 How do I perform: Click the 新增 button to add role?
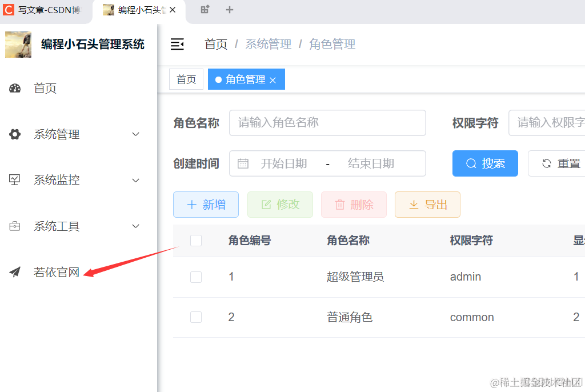point(206,205)
